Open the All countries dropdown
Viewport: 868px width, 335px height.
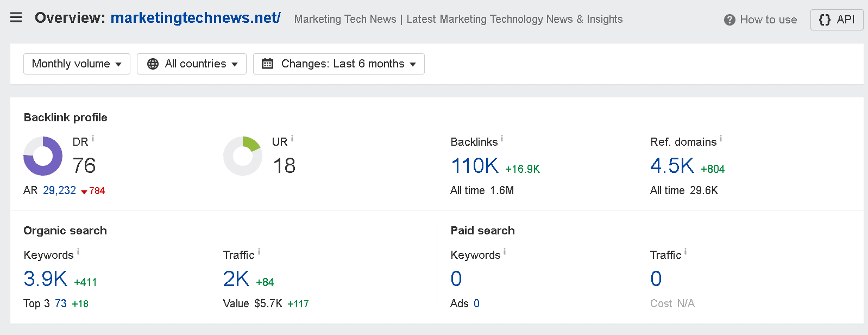click(192, 64)
